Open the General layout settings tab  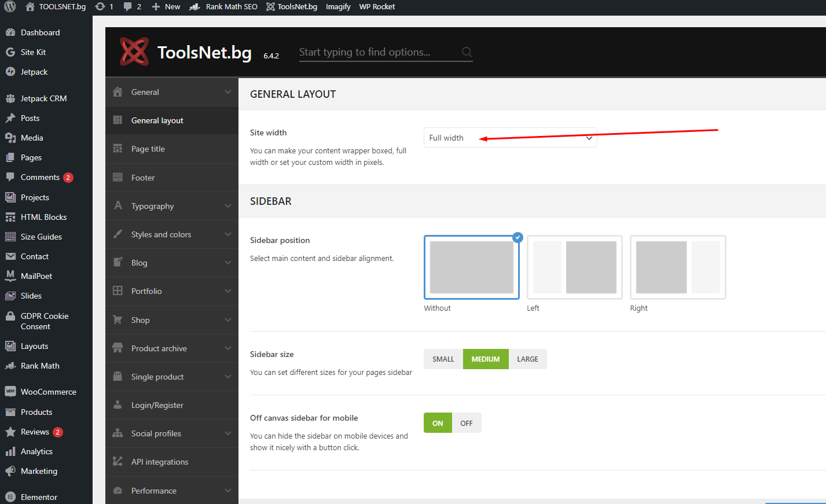172,120
